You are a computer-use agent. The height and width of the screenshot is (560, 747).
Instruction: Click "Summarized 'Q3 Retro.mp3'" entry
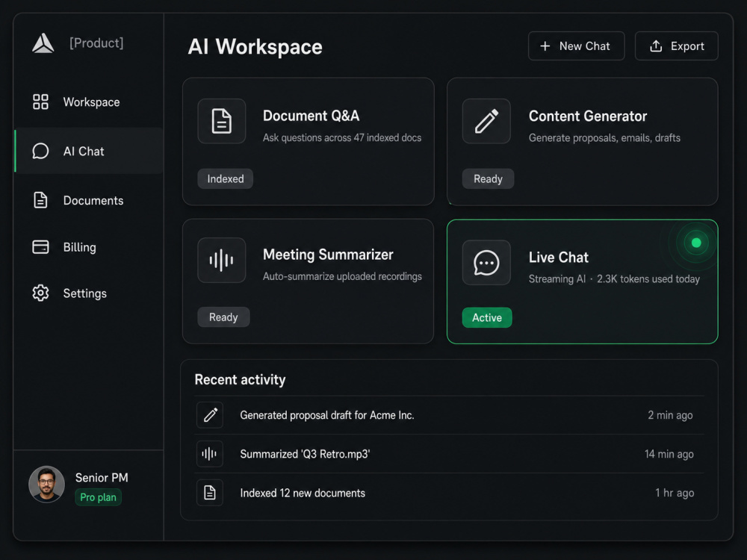(x=305, y=454)
